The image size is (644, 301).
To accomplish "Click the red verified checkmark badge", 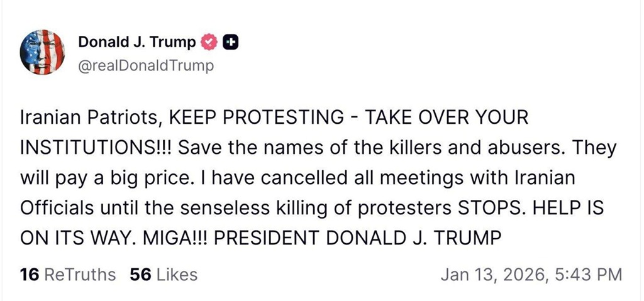I will [x=208, y=43].
